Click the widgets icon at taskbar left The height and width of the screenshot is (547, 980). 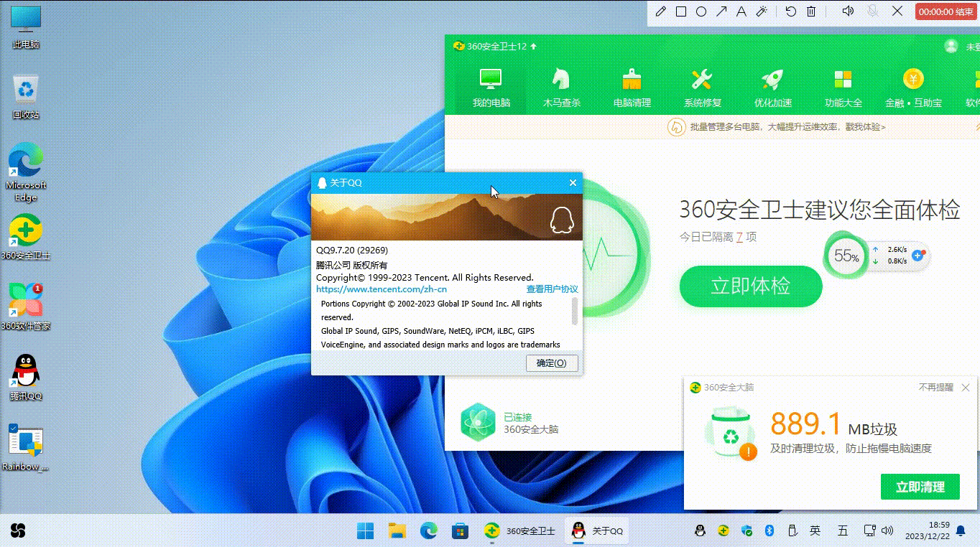click(x=18, y=531)
